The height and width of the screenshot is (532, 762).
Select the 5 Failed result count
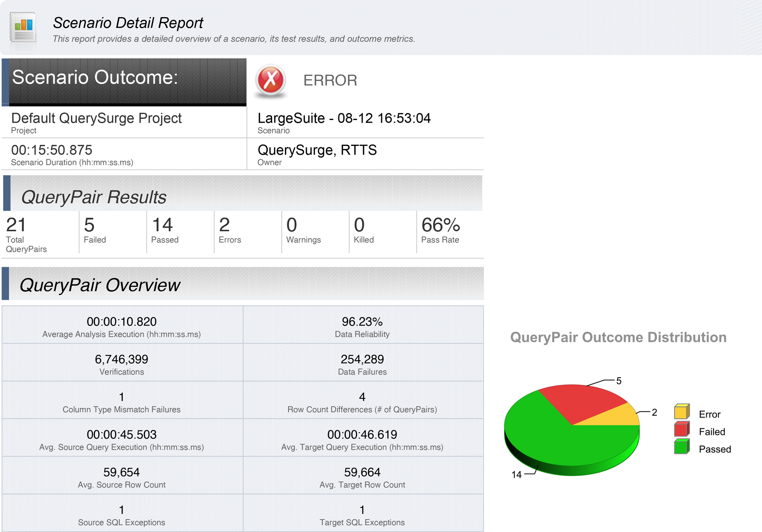tap(90, 226)
